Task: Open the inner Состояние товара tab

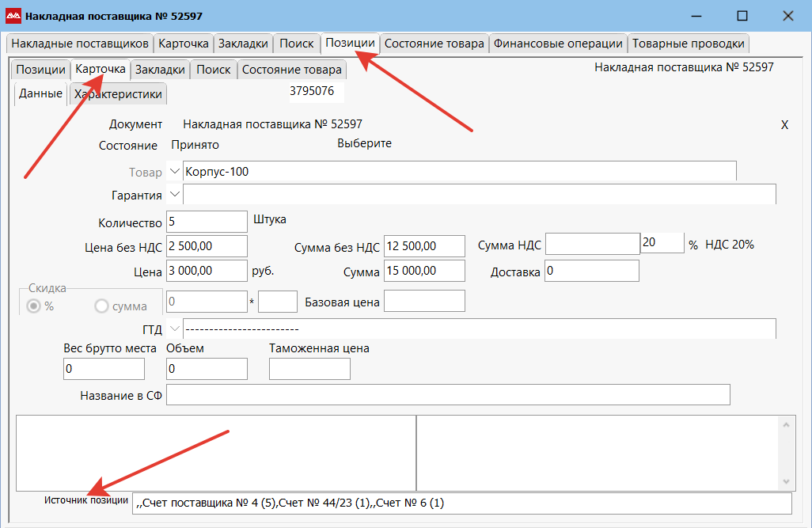Action: pos(291,70)
